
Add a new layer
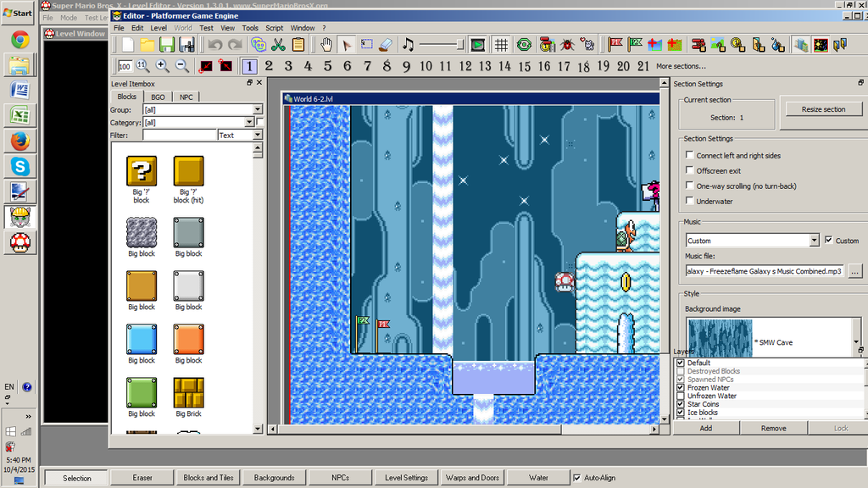coord(706,428)
